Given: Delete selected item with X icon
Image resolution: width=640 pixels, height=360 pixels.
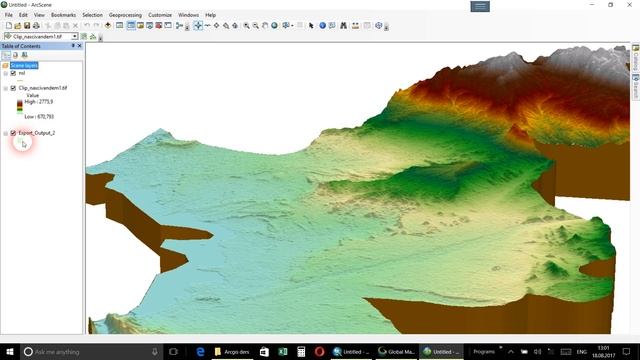Looking at the screenshot, I should (x=75, y=26).
